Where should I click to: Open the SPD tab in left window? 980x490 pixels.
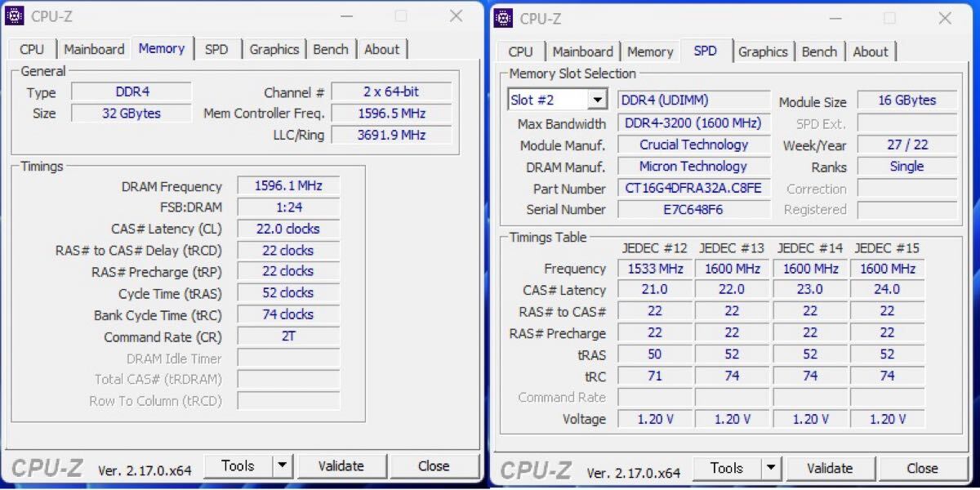pos(216,49)
